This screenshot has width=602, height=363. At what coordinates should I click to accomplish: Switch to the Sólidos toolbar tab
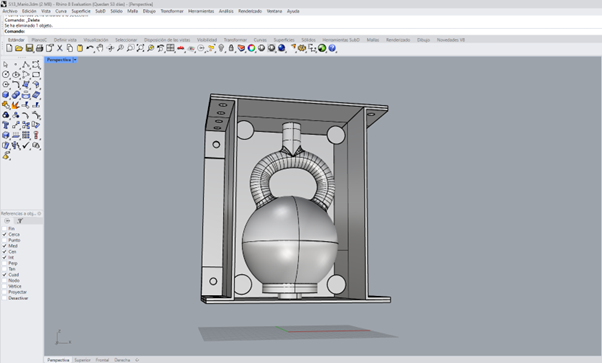click(x=308, y=40)
